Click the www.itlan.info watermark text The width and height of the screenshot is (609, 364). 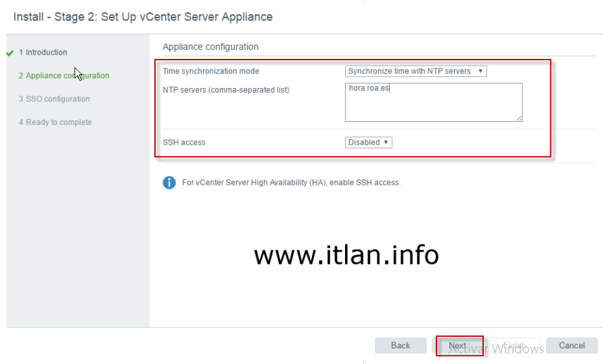pyautogui.click(x=346, y=255)
